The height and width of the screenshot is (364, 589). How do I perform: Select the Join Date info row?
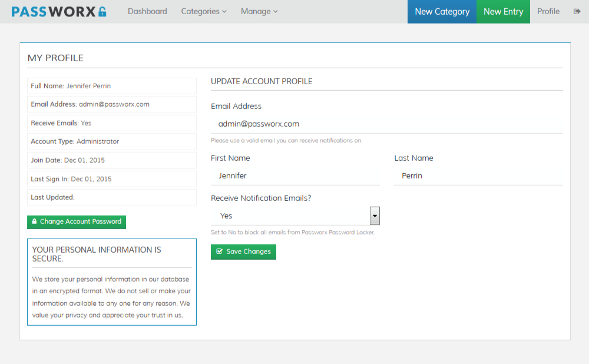111,160
